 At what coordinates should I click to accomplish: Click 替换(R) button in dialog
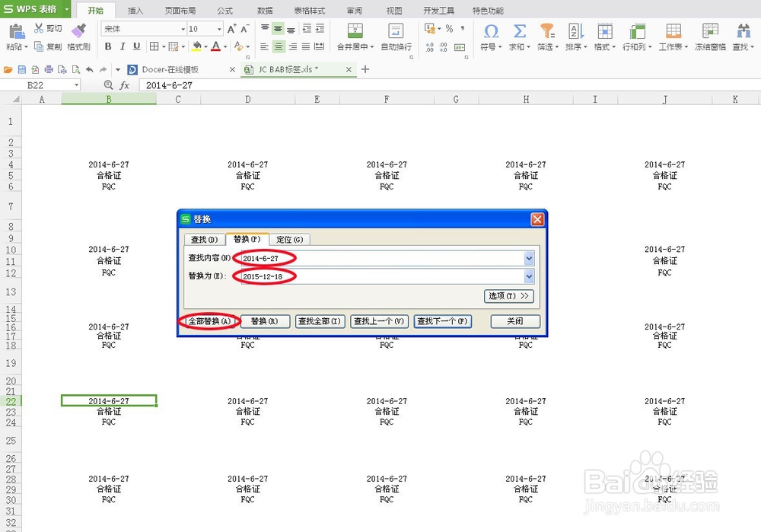coord(265,321)
